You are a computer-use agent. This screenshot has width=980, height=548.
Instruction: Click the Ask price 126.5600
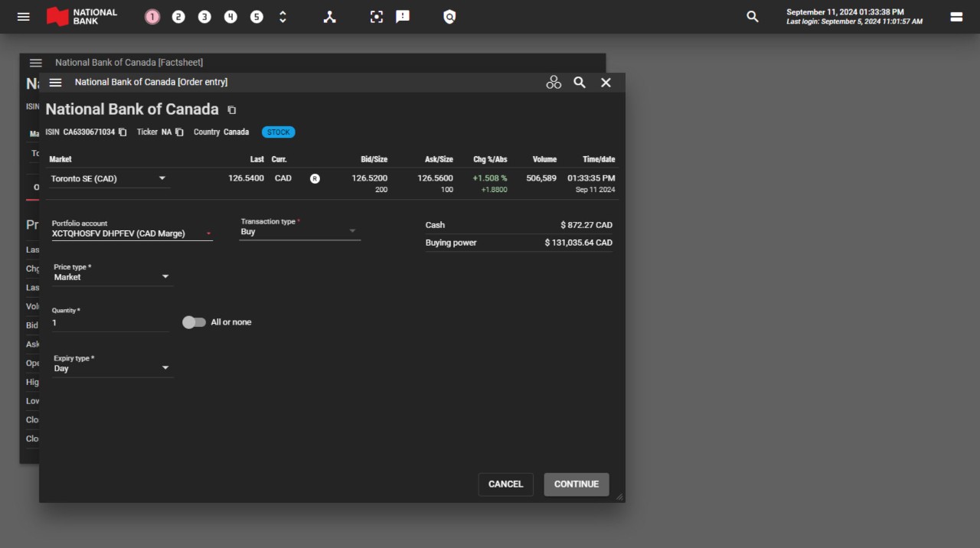[435, 178]
